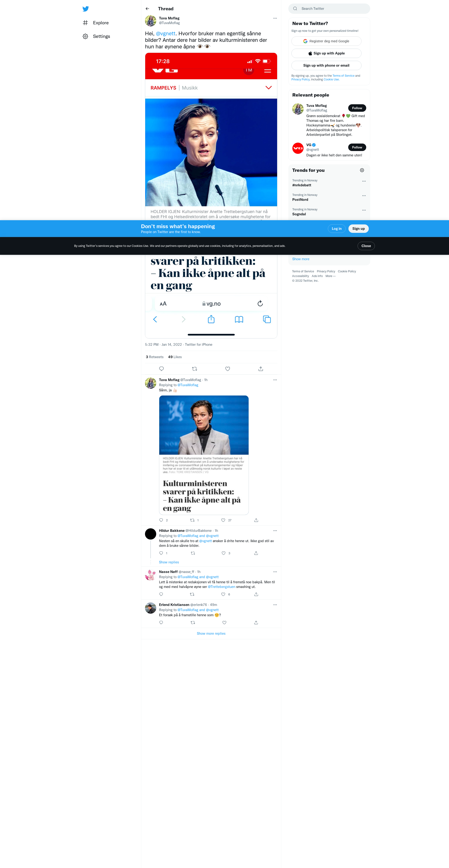Click Sign up with Apple button
This screenshot has width=449, height=868.
tap(326, 53)
